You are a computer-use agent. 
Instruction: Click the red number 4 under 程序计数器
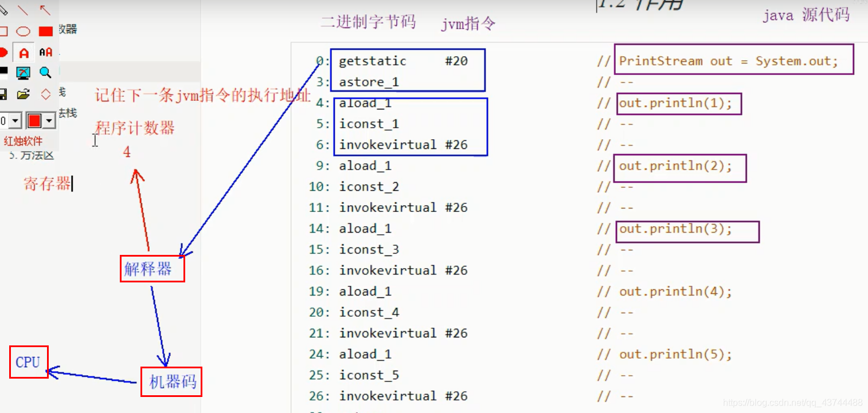127,152
